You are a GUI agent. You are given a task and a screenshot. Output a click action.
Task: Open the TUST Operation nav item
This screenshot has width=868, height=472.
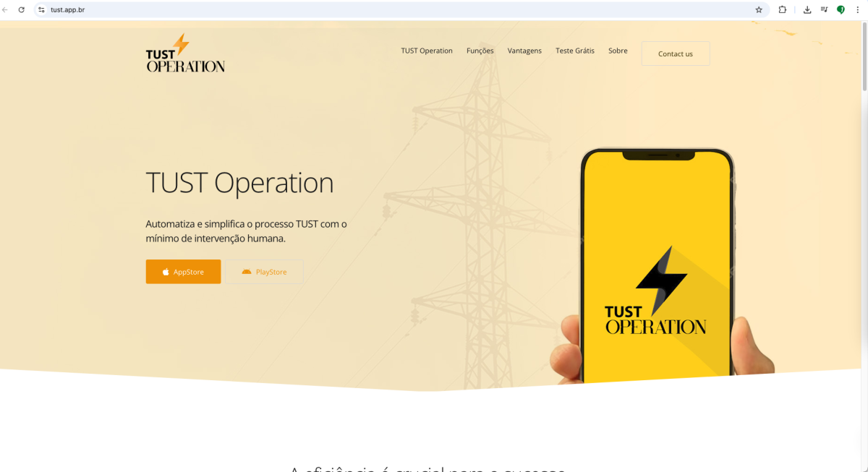[427, 51]
